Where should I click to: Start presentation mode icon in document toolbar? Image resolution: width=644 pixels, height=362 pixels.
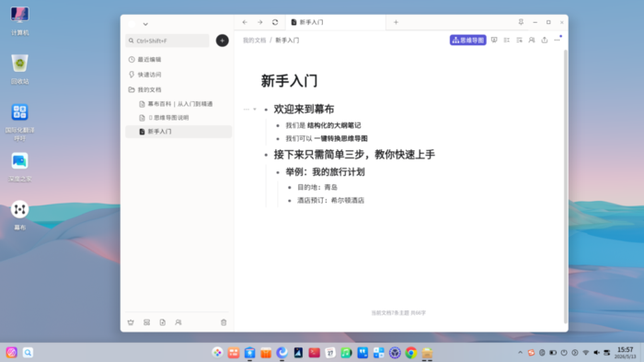pos(494,40)
